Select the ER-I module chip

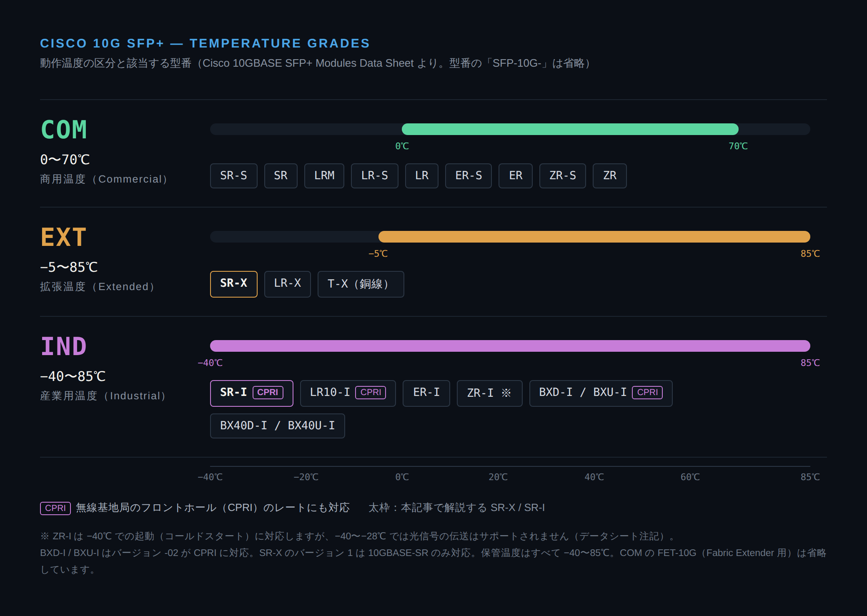pyautogui.click(x=426, y=393)
